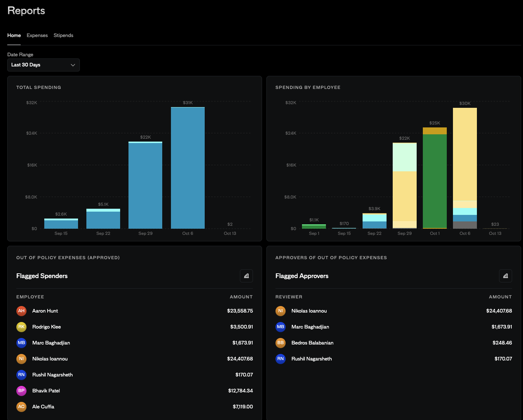Click Bhavik Patel's BP avatar

[x=21, y=391]
